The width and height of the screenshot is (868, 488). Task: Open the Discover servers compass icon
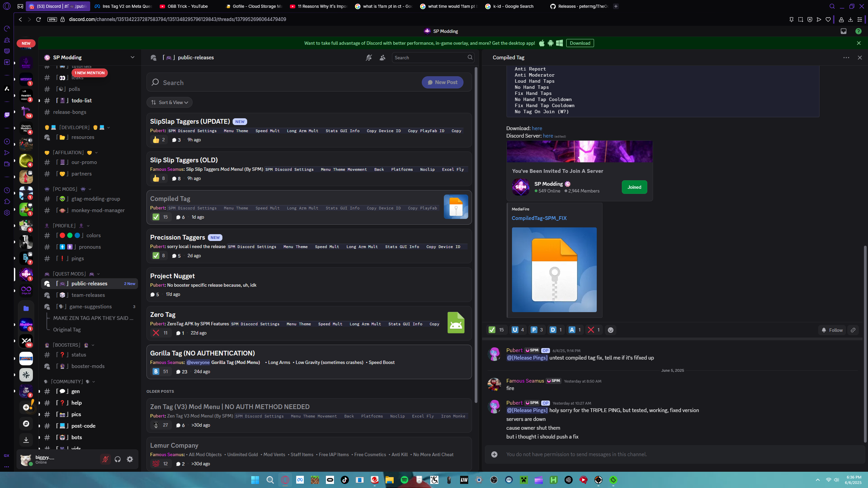(26, 424)
